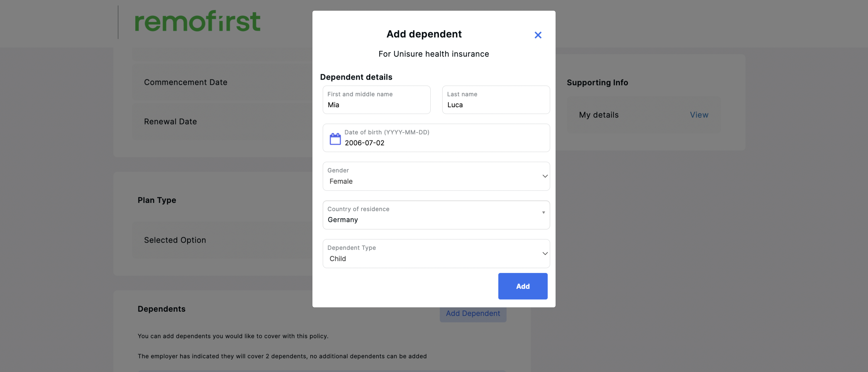Open the Country of residence arrow
Image resolution: width=868 pixels, height=372 pixels.
(x=543, y=212)
